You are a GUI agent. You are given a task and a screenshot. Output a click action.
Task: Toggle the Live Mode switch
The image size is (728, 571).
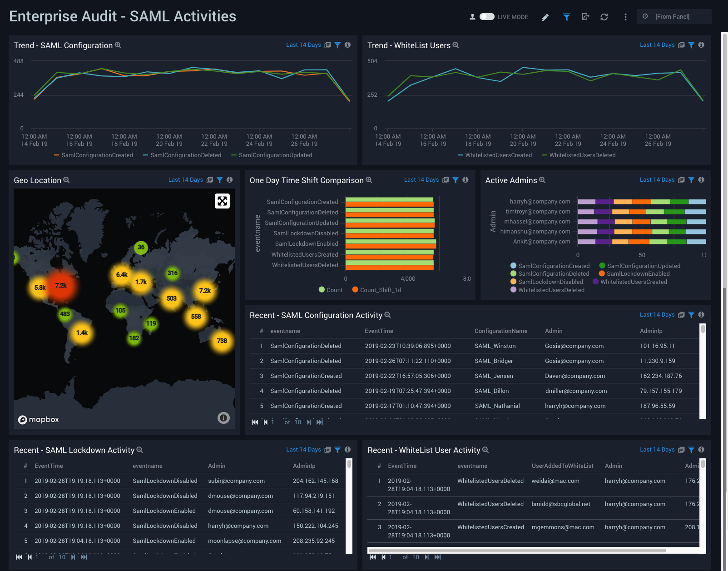coord(487,17)
